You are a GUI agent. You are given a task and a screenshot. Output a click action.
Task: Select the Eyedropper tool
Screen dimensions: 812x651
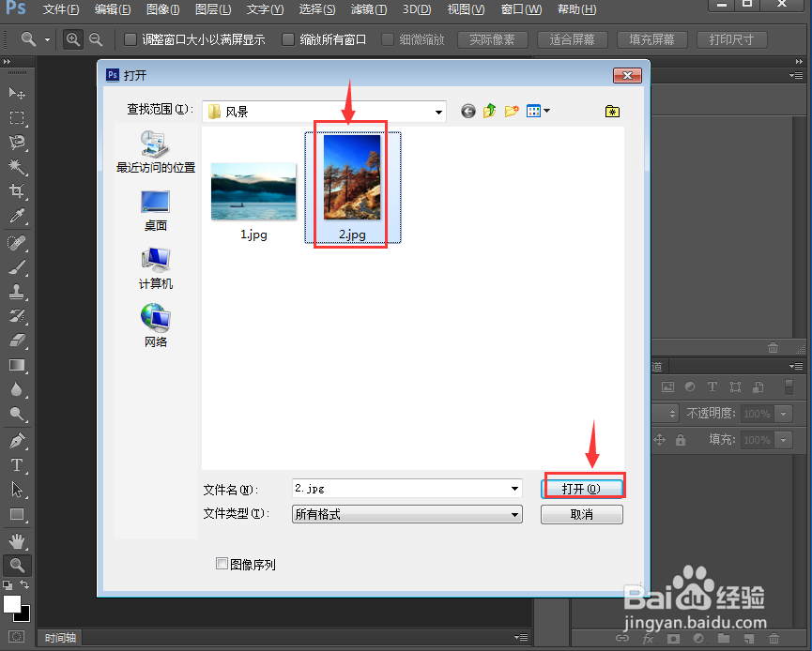(x=17, y=215)
